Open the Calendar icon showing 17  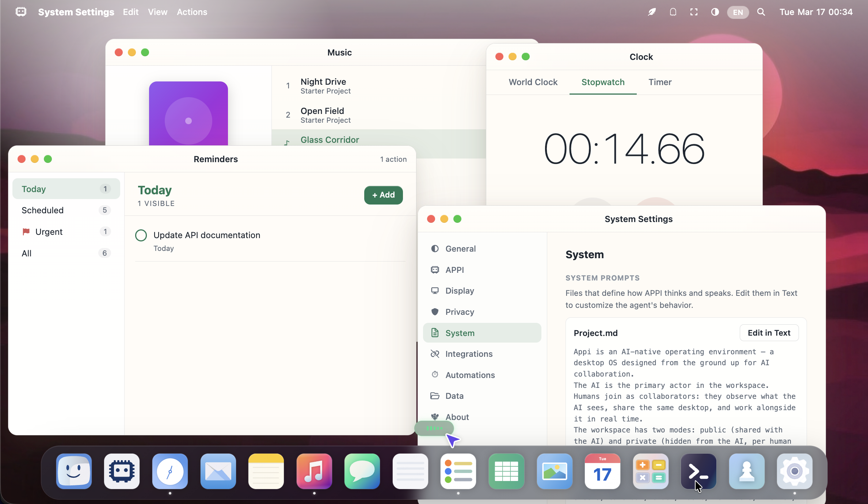coord(602,471)
